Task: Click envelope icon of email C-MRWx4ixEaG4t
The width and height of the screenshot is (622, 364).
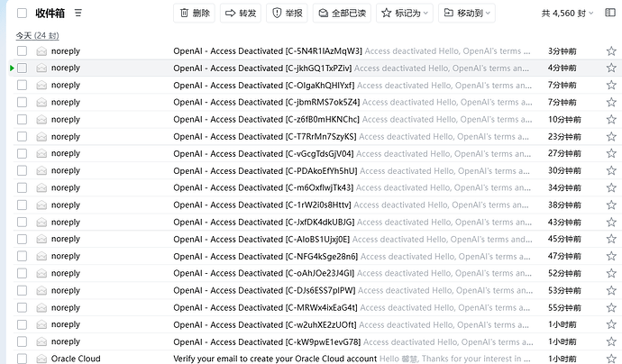Action: pos(41,308)
